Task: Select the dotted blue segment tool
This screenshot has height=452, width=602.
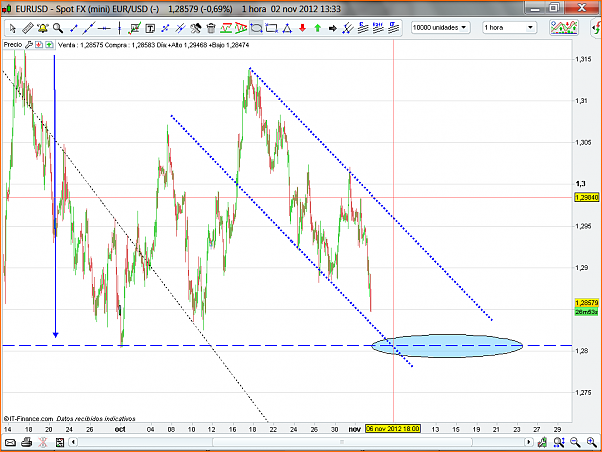Action: coord(165,28)
